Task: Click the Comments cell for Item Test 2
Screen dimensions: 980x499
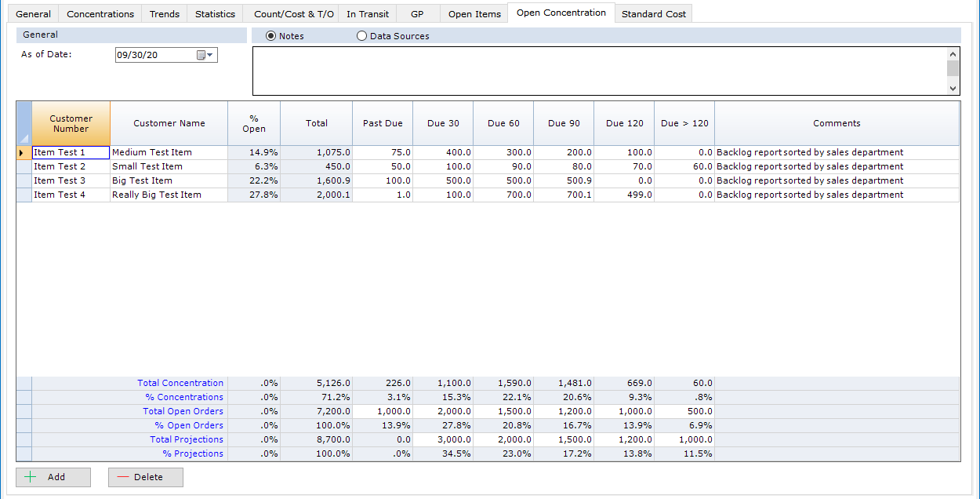Action: coord(837,166)
